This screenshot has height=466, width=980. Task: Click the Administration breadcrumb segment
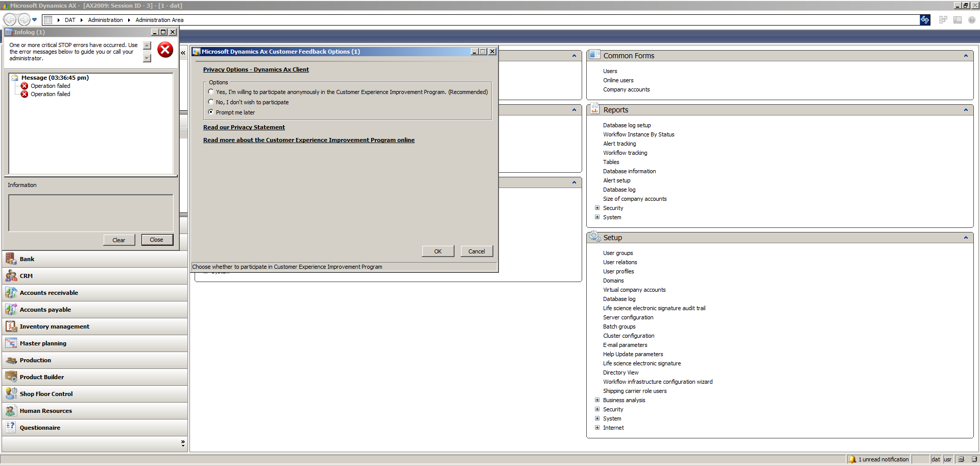[x=105, y=20]
